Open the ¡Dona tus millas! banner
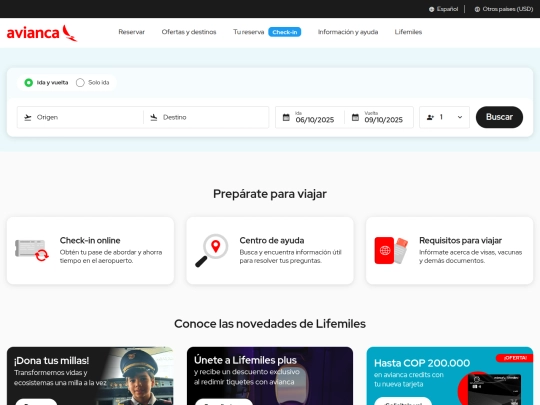Screen dimensions: 540x405 pyautogui.click(x=90, y=376)
